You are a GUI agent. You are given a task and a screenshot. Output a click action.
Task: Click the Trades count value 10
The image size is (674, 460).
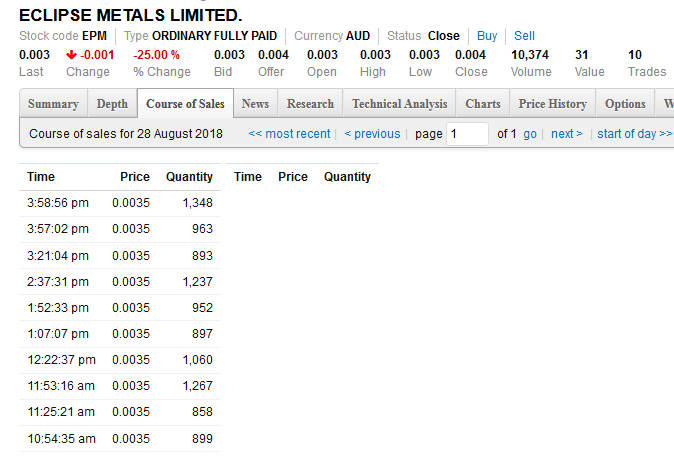[635, 55]
